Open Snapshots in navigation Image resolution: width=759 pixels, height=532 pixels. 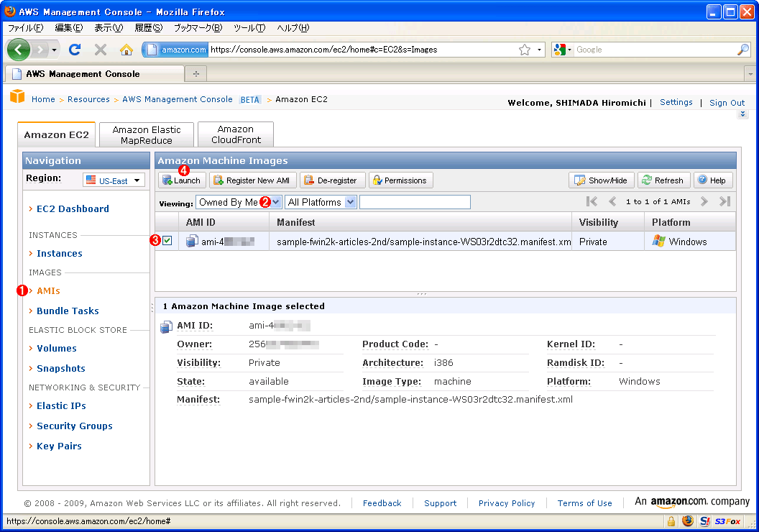pos(61,368)
